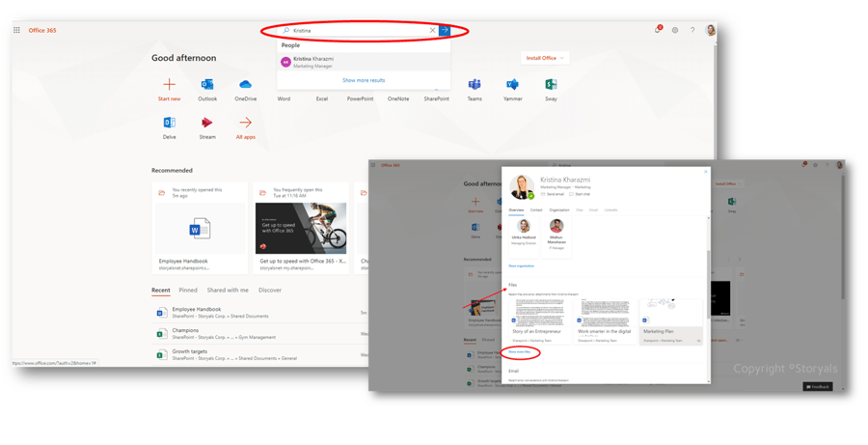868x445 pixels.
Task: Submit search with blue arrow button
Action: [x=444, y=31]
